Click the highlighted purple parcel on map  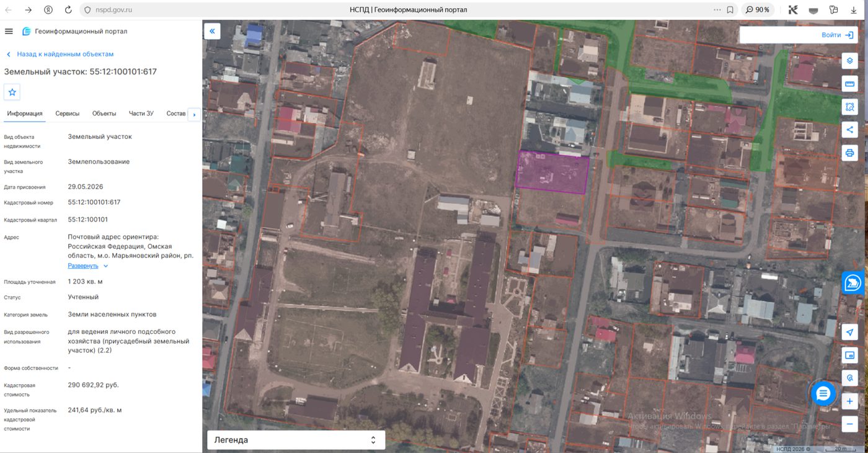pos(552,172)
